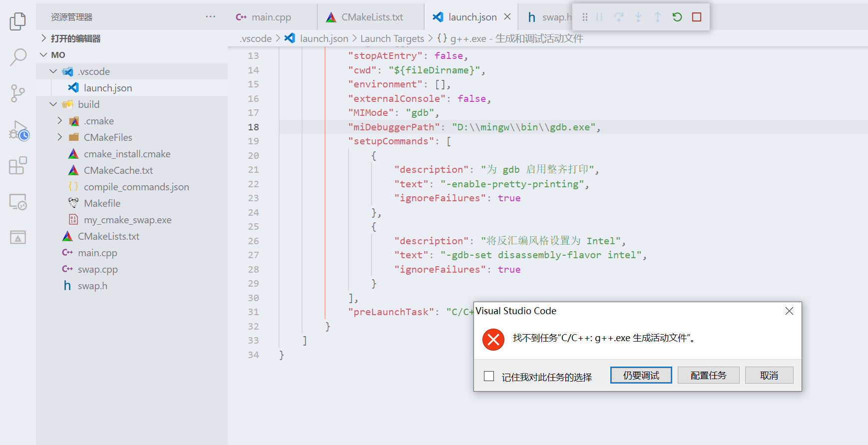Expand the Open Editors section

(132, 38)
